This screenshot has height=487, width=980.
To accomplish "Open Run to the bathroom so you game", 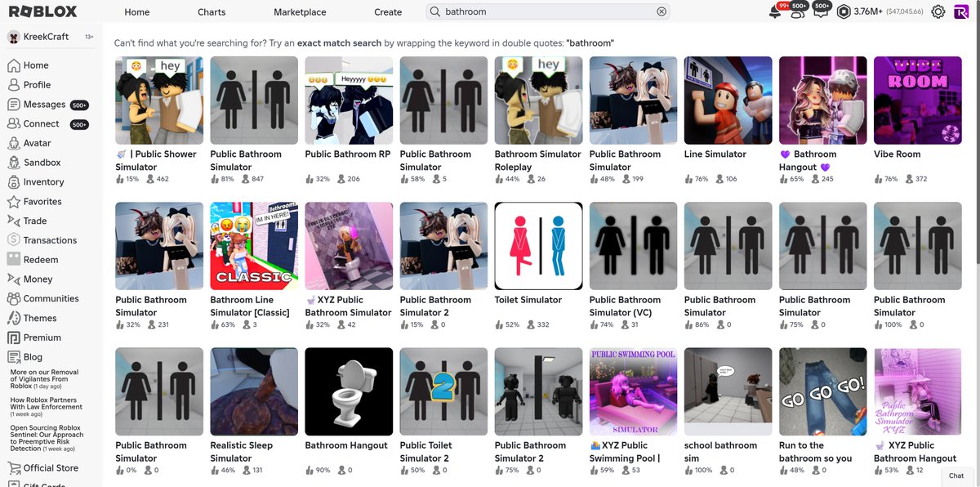I will 822,411.
